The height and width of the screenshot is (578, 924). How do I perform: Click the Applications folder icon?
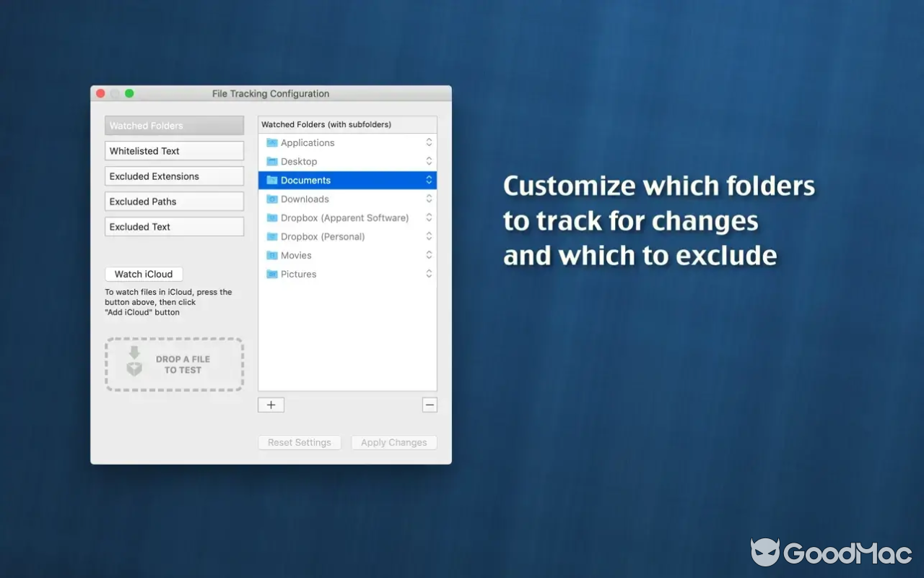pyautogui.click(x=271, y=142)
